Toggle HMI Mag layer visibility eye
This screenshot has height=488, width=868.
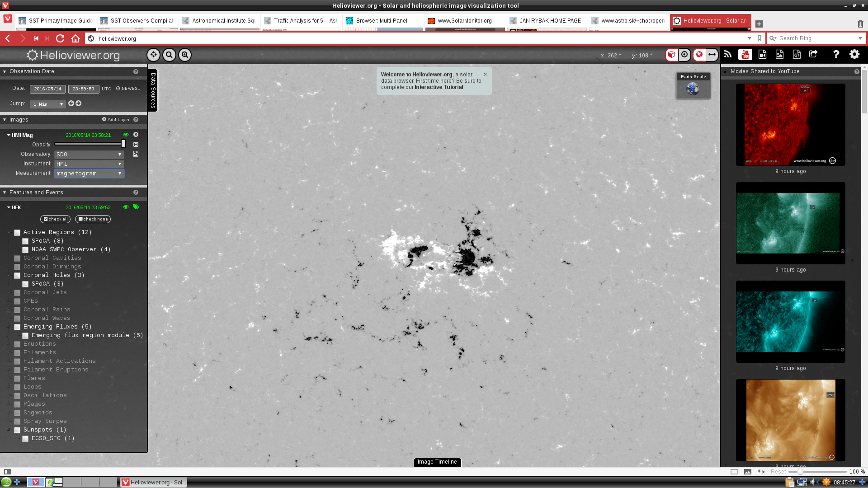click(x=126, y=135)
